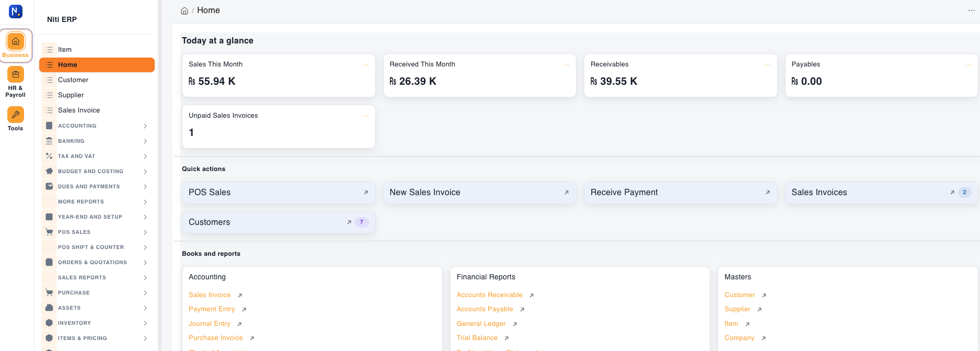Open the Accounts Payable report link

click(x=485, y=309)
